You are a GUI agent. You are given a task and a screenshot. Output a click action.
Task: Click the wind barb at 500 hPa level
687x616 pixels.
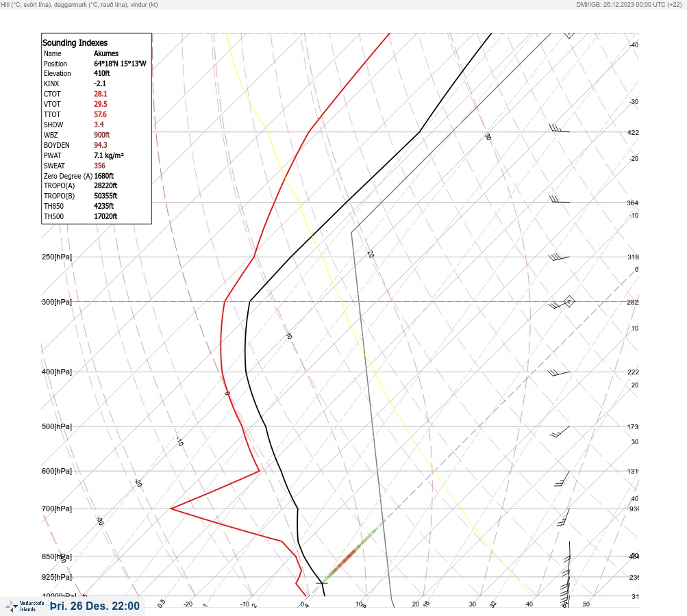click(x=560, y=431)
